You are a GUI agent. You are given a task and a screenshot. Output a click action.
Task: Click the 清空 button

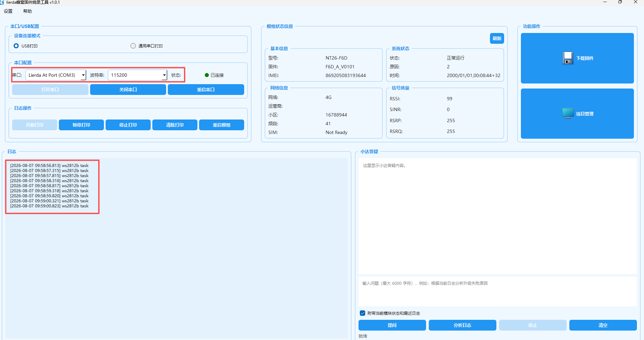(x=603, y=325)
